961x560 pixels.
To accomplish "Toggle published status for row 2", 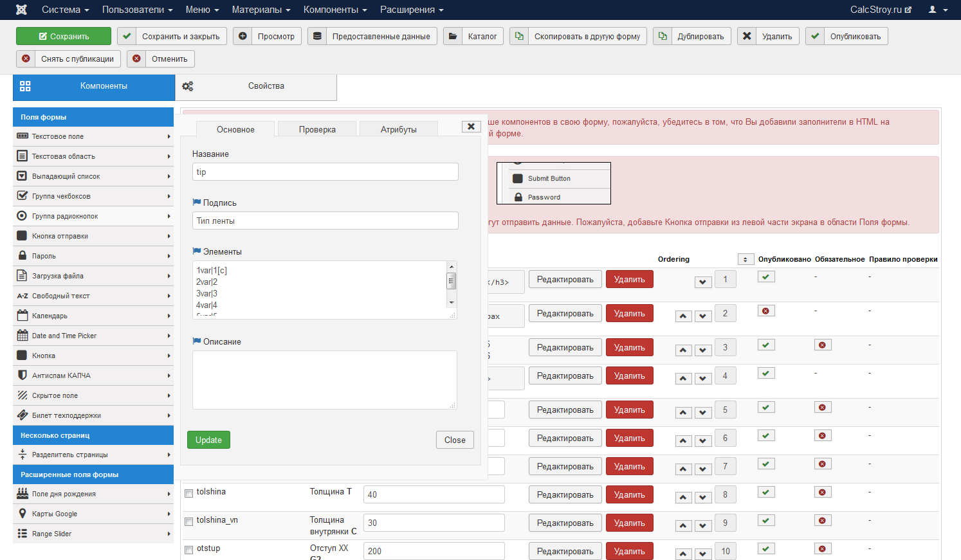I will (x=766, y=311).
